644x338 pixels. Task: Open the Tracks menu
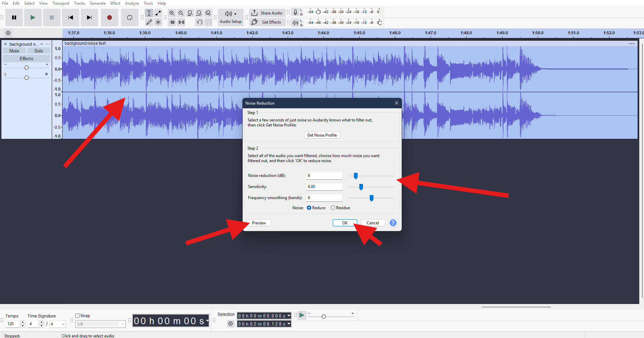(79, 3)
